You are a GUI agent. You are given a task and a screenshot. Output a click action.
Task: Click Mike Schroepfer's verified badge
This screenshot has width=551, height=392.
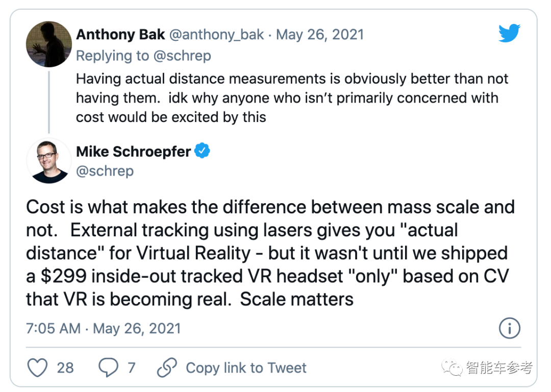(202, 151)
